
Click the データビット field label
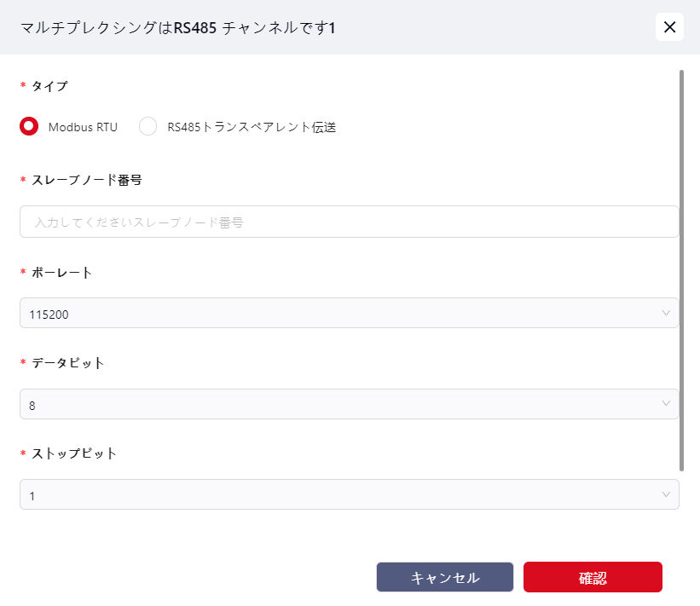[x=68, y=363]
